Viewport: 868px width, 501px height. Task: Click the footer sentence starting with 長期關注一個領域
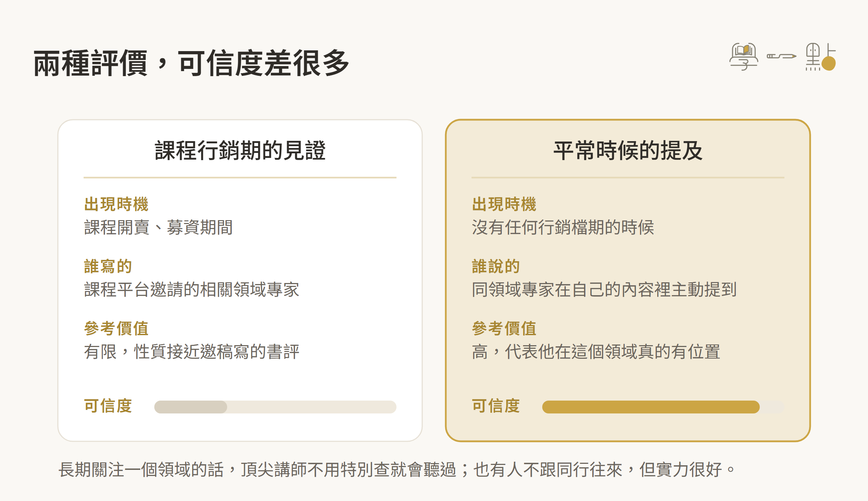click(396, 470)
